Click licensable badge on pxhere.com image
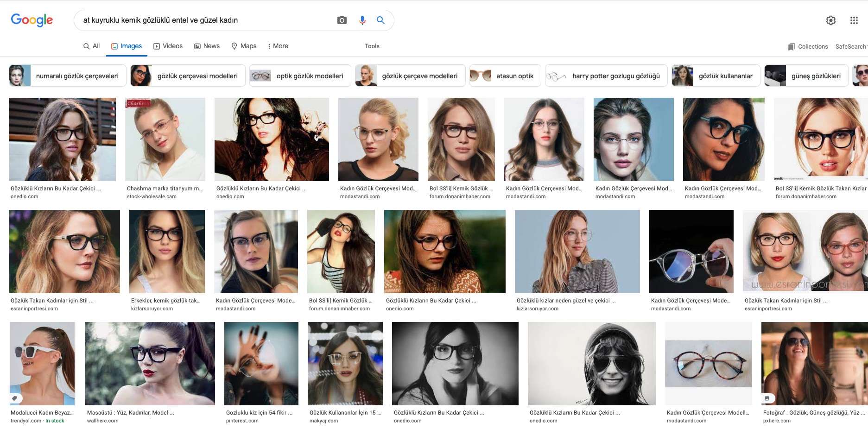The width and height of the screenshot is (868, 428). [x=767, y=398]
